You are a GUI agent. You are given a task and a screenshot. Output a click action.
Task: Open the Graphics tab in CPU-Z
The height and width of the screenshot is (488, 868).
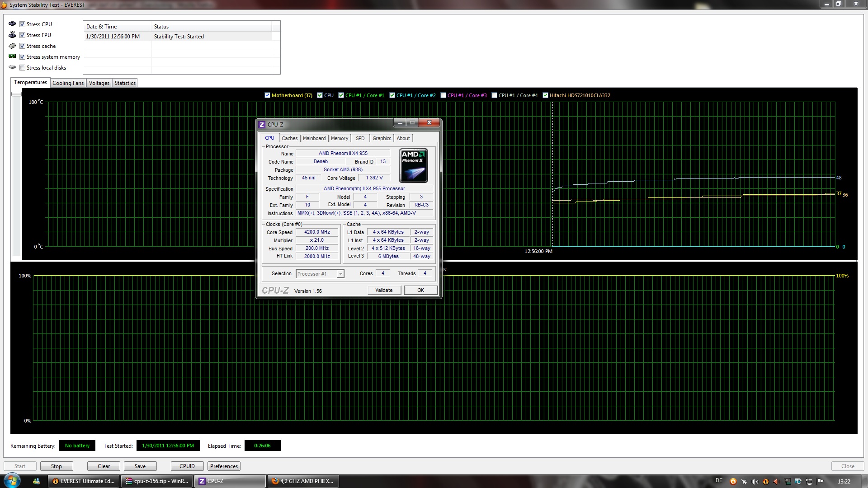click(x=382, y=138)
